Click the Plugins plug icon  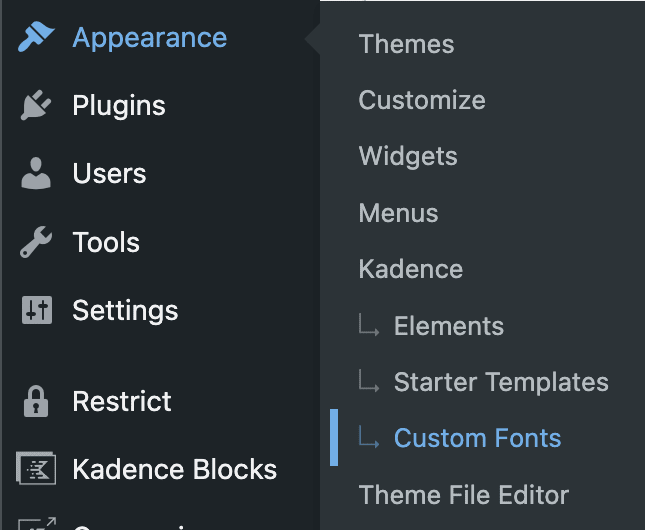(x=36, y=105)
